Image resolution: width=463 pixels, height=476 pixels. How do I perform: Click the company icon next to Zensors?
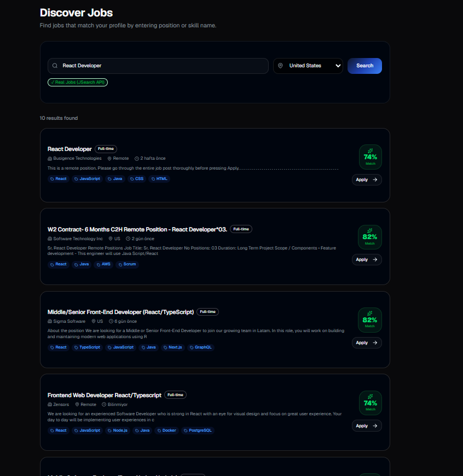[x=50, y=404]
